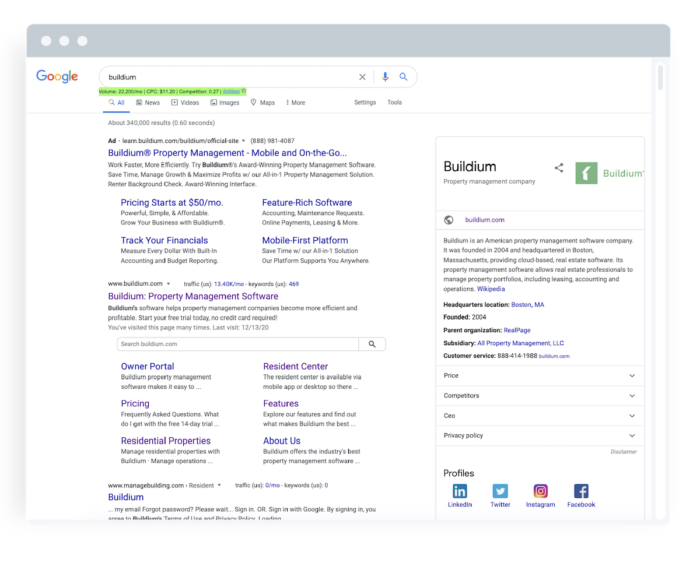Open All Property Management, LLC link
This screenshot has height=566, width=700.
click(521, 343)
